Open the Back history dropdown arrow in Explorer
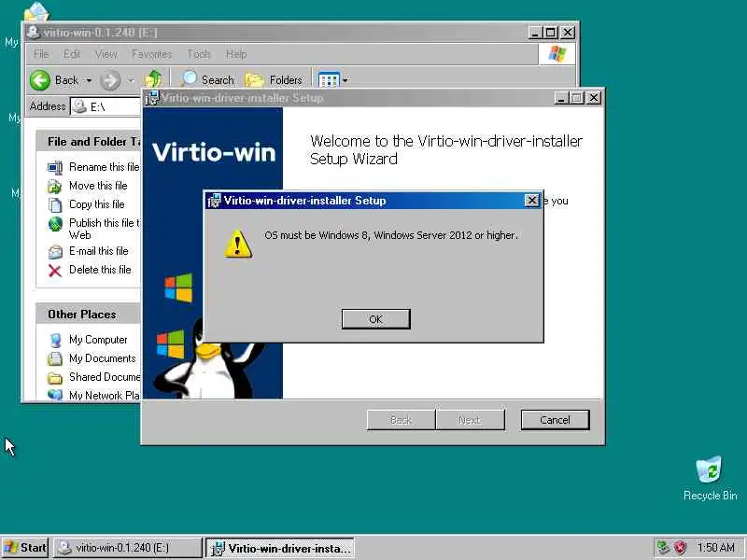 (89, 80)
